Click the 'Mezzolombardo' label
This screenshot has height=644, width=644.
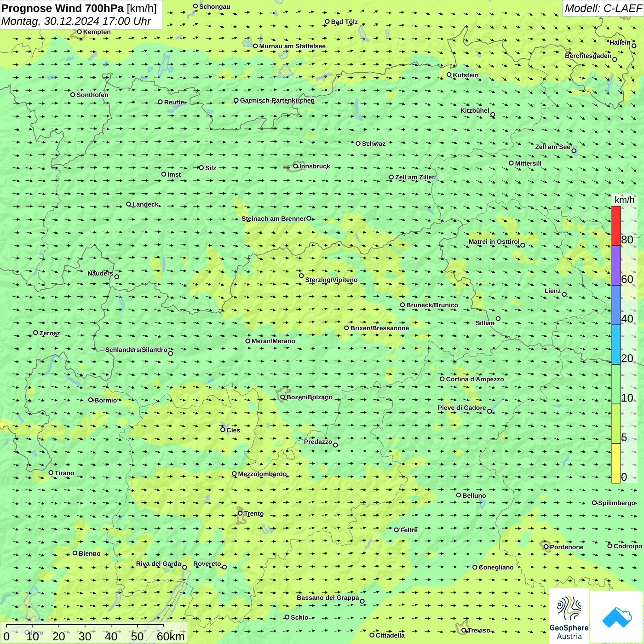[262, 474]
